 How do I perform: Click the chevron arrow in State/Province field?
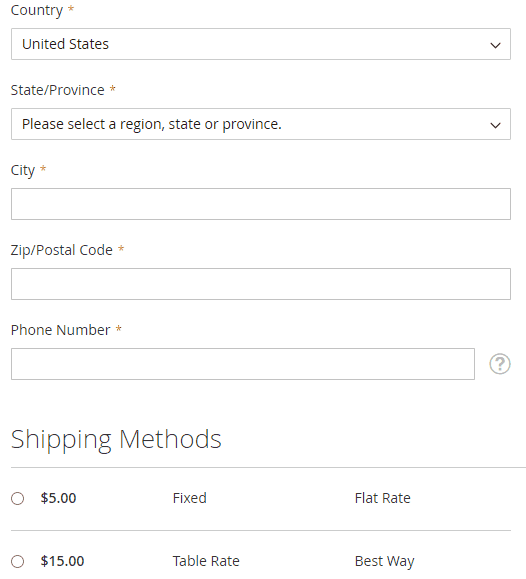tap(495, 125)
